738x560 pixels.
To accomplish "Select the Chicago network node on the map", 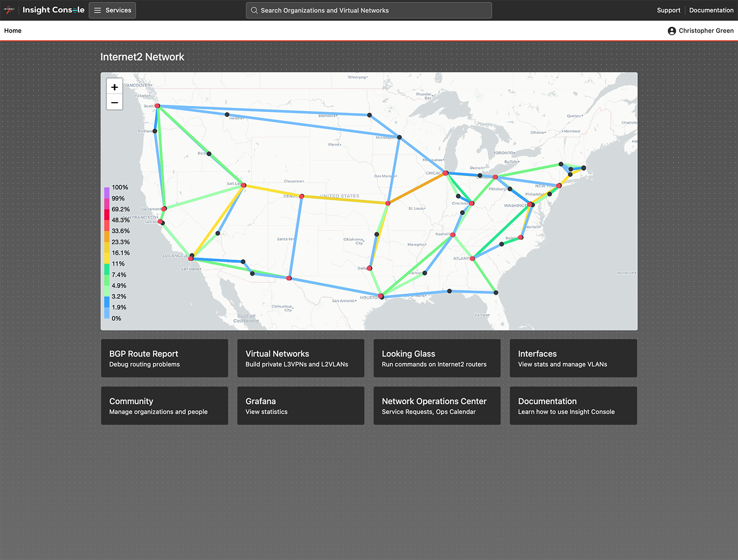I will pyautogui.click(x=445, y=173).
